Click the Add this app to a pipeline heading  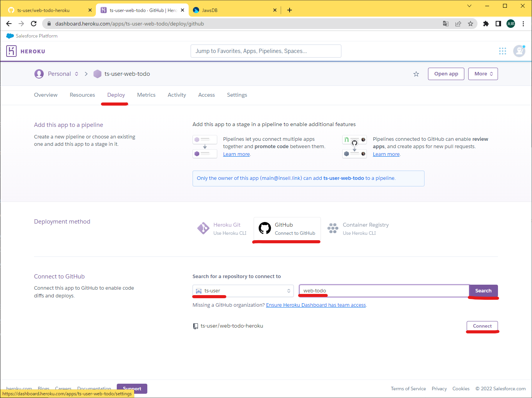click(68, 125)
